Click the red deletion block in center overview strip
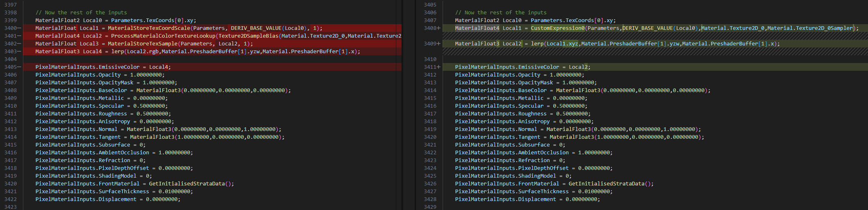The height and width of the screenshot is (210, 868). [x=399, y=40]
